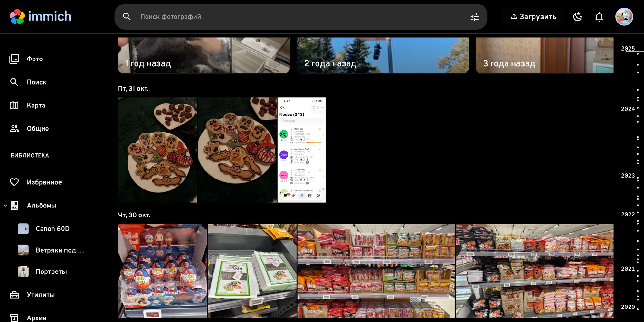
Task: Jump to 2023 on timeline scrubber
Action: (x=628, y=176)
